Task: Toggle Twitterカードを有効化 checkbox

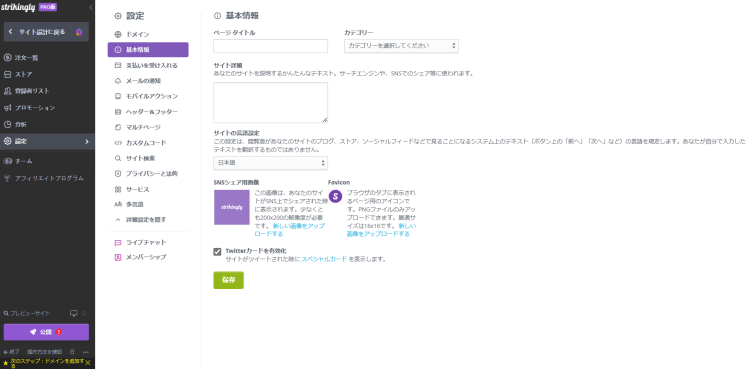Action: (217, 251)
